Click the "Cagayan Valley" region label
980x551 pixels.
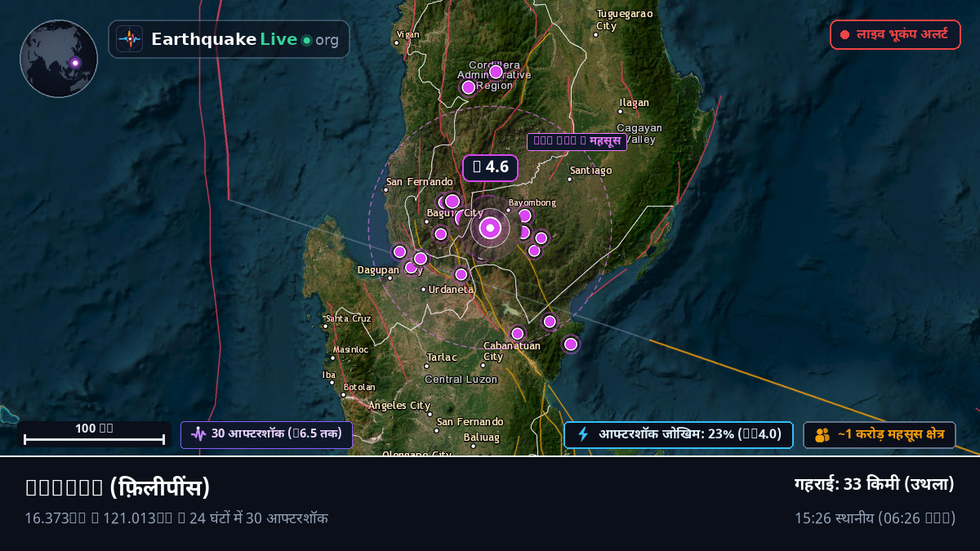tap(639, 134)
